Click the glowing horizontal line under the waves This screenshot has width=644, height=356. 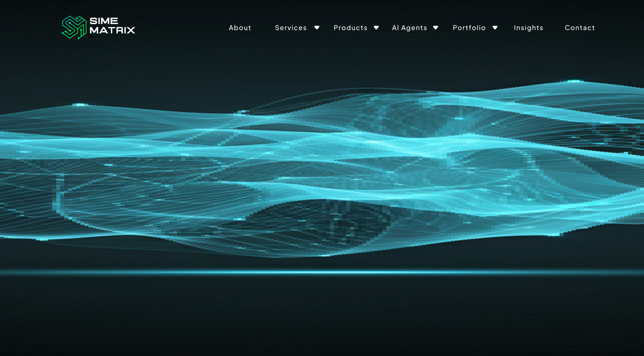tap(322, 272)
